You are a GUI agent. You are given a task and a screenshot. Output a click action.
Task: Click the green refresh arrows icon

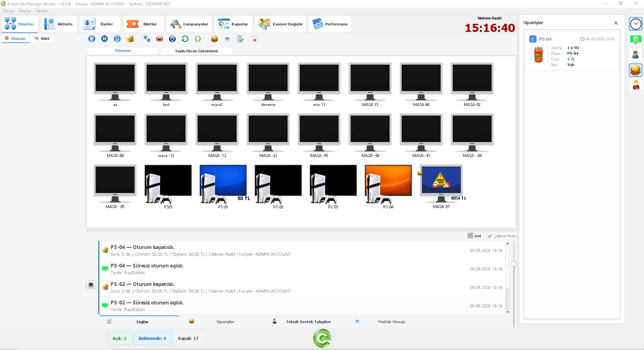click(185, 39)
